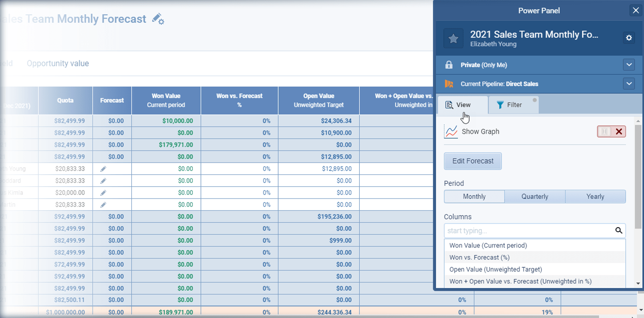644x318 pixels.
Task: Expand the Private (Only Me) dropdown
Action: pyautogui.click(x=629, y=65)
